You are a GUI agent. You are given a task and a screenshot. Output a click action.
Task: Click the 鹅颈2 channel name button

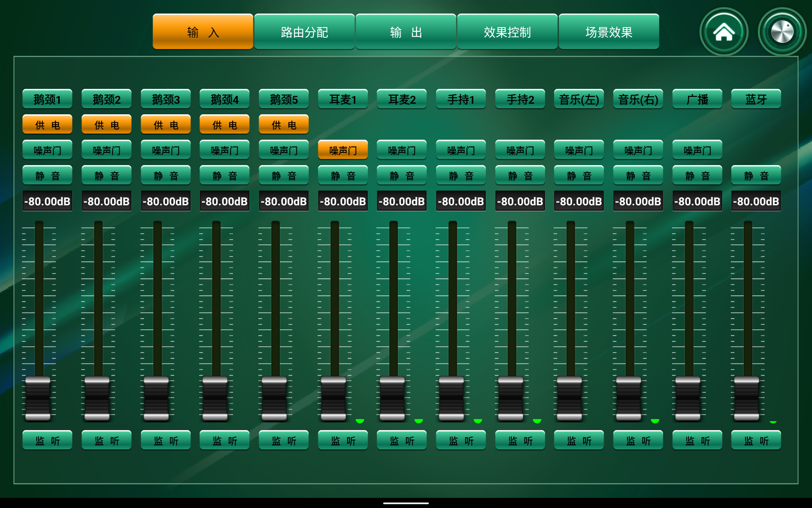pyautogui.click(x=107, y=99)
